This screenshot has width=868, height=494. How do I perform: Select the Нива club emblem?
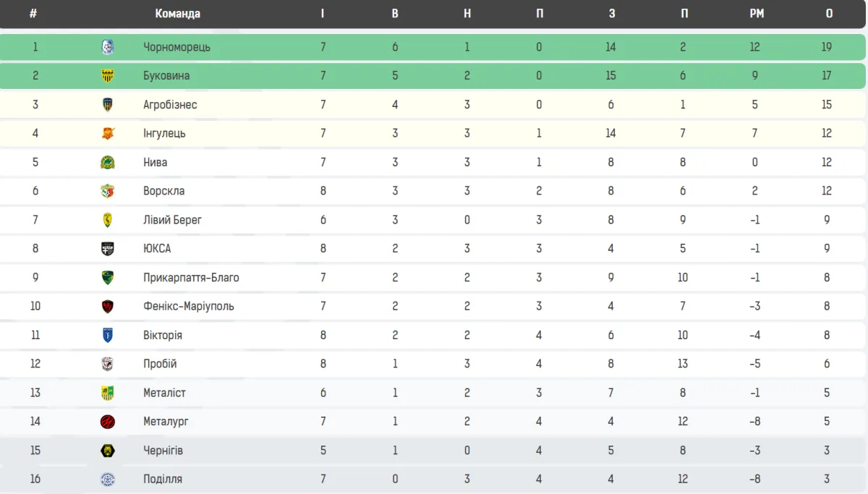107,162
